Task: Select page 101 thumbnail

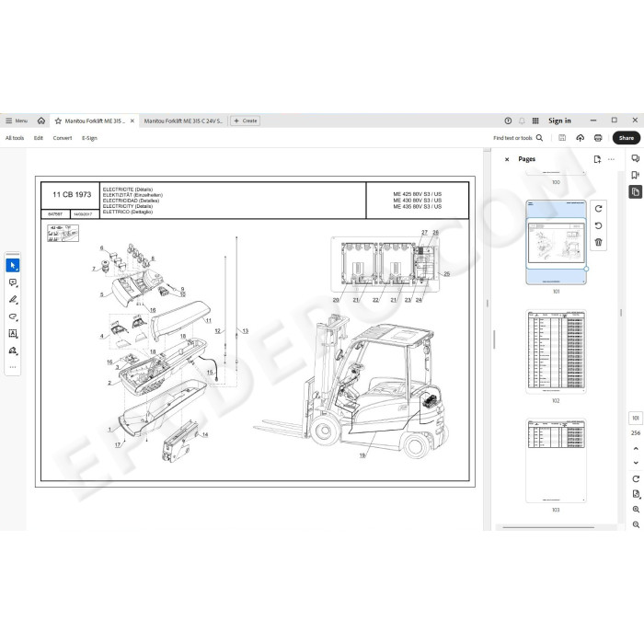Action: click(x=556, y=242)
